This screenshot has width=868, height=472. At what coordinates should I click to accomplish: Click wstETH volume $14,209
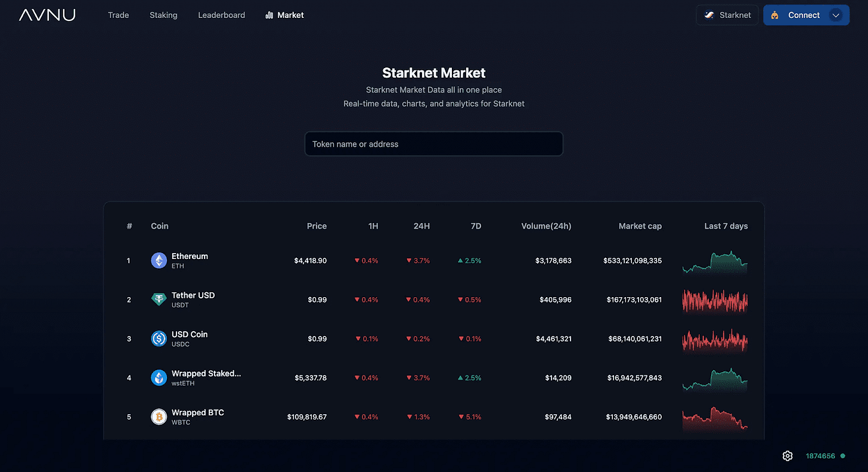coord(558,378)
